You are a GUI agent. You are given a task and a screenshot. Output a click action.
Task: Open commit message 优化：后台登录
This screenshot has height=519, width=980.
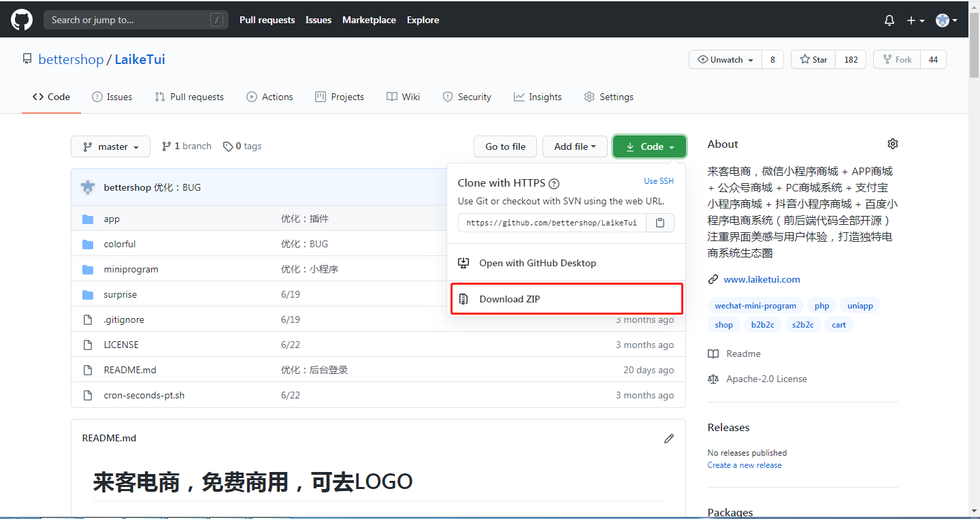[314, 370]
